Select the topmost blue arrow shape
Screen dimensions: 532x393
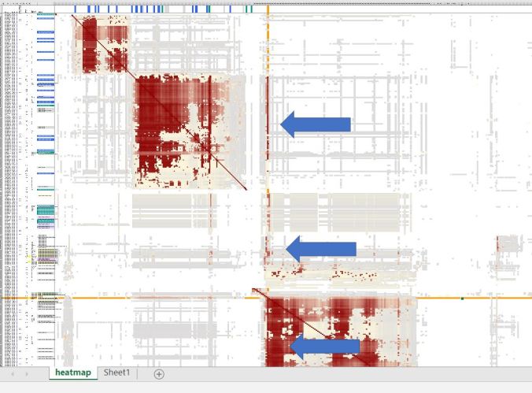[316, 124]
